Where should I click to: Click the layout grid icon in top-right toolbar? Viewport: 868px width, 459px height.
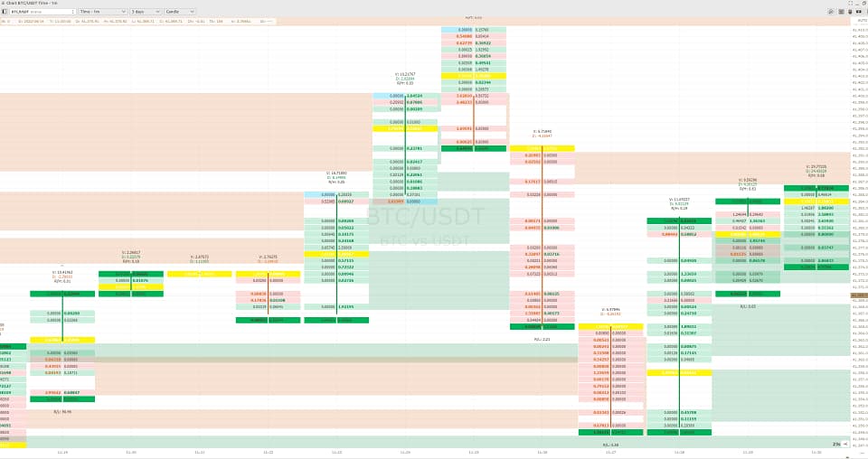click(x=842, y=12)
